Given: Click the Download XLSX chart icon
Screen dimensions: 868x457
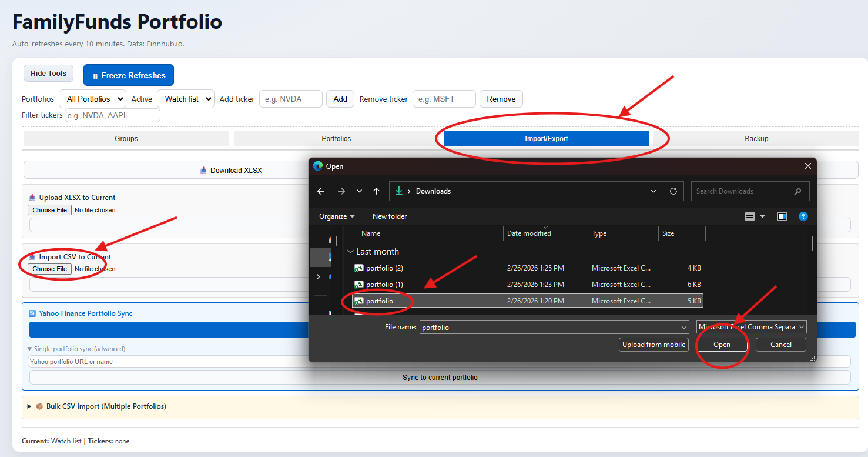Looking at the screenshot, I should tap(202, 170).
